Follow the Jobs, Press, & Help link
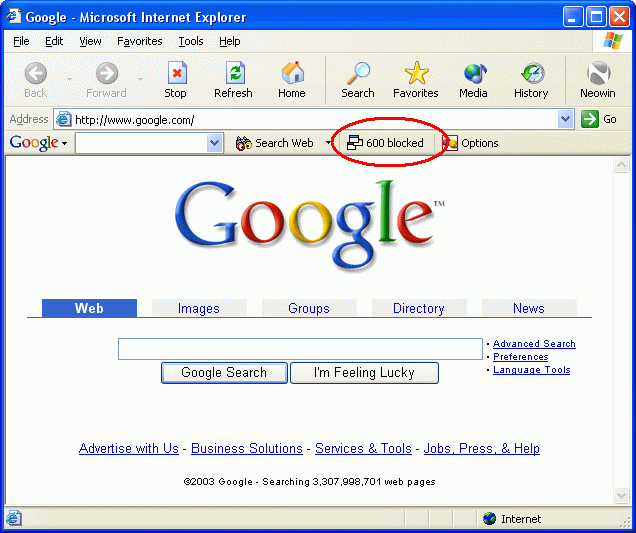Viewport: 636px width, 533px height. (x=481, y=448)
